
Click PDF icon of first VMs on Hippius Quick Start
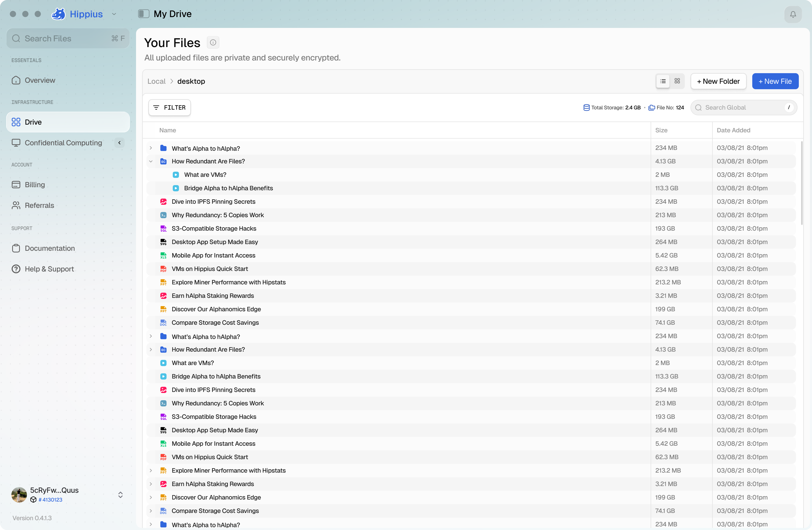tap(163, 269)
